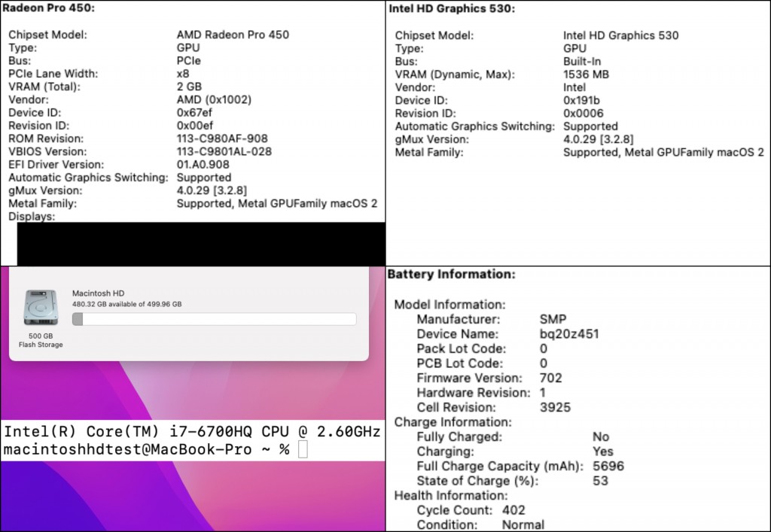Viewport: 771px width, 532px height.
Task: Click the Radeon 'Metal GPUFamily macOS 2' value
Action: (x=277, y=203)
